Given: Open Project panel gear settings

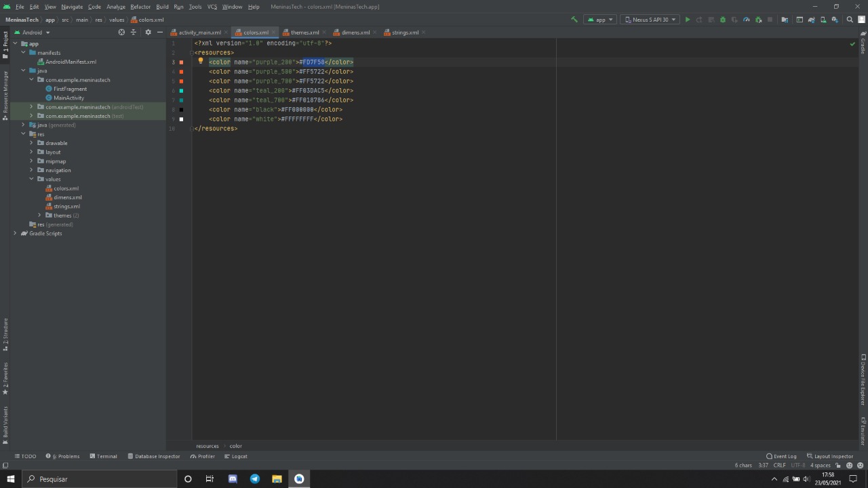Looking at the screenshot, I should tap(148, 32).
